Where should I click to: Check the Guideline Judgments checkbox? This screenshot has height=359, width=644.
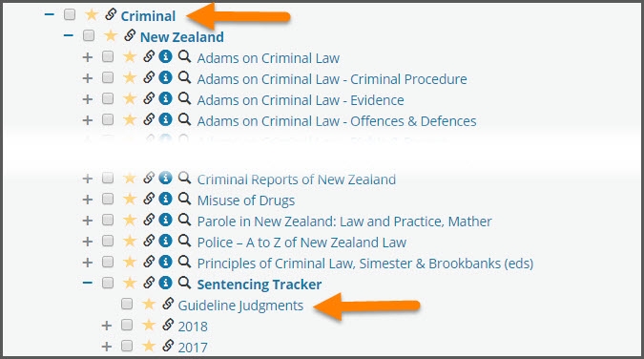point(127,304)
